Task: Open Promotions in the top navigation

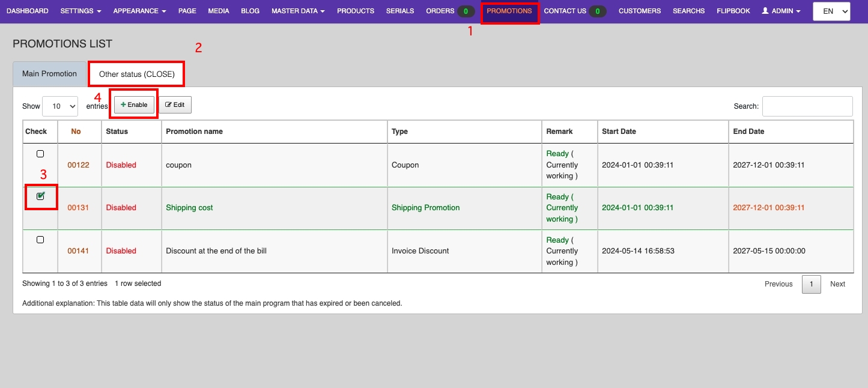Action: tap(509, 11)
